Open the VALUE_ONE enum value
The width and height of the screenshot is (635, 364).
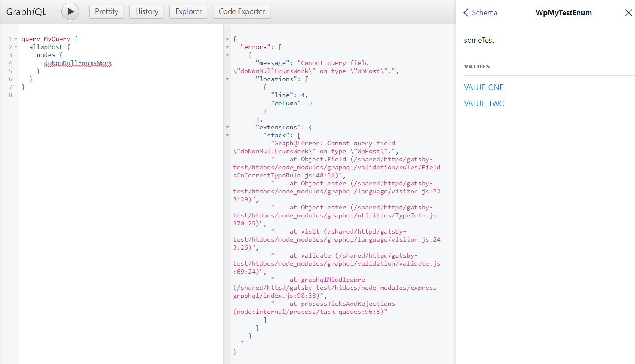483,87
